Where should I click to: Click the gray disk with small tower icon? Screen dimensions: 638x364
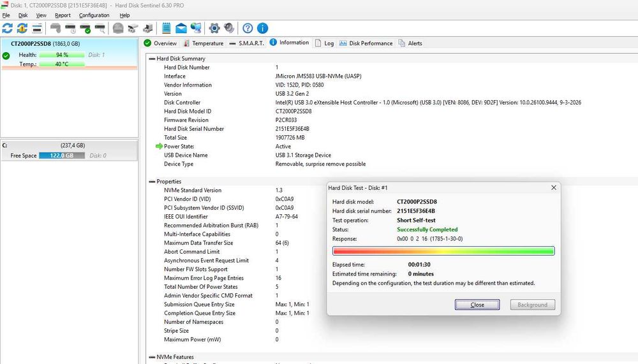pos(148,28)
